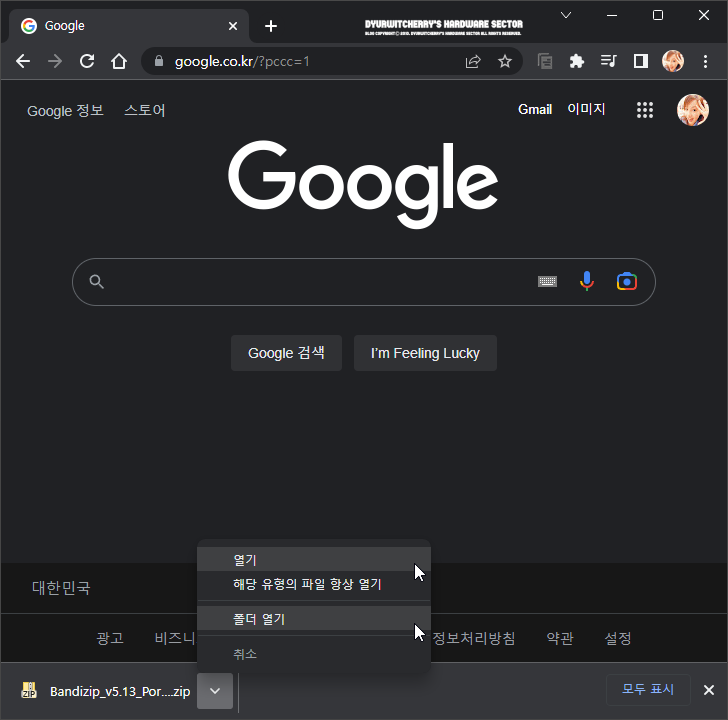The height and width of the screenshot is (720, 728).
Task: Open the on-screen keyboard input tool
Action: (x=547, y=281)
